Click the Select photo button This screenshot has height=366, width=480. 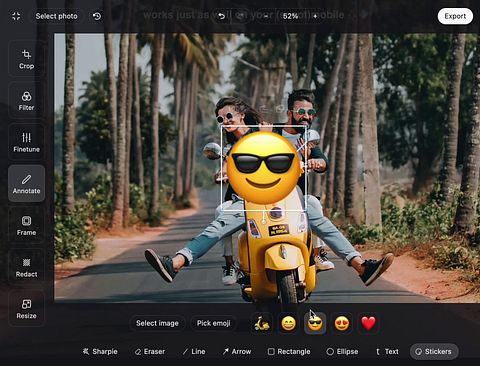tap(56, 16)
